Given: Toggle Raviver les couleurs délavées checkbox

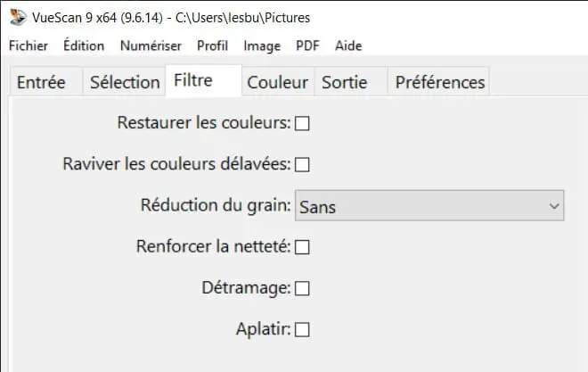Looking at the screenshot, I should tap(302, 164).
